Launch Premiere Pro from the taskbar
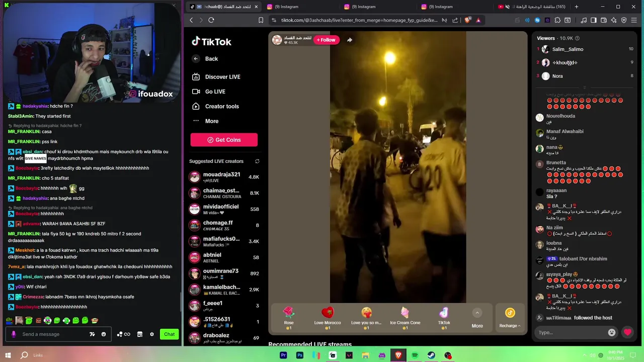644x362 pixels. pyautogui.click(x=283, y=355)
